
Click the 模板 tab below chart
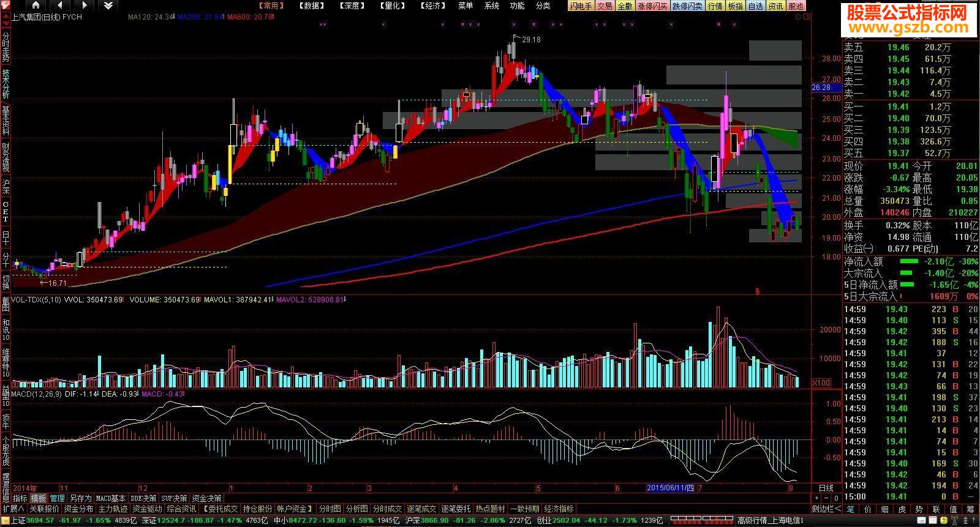click(39, 498)
